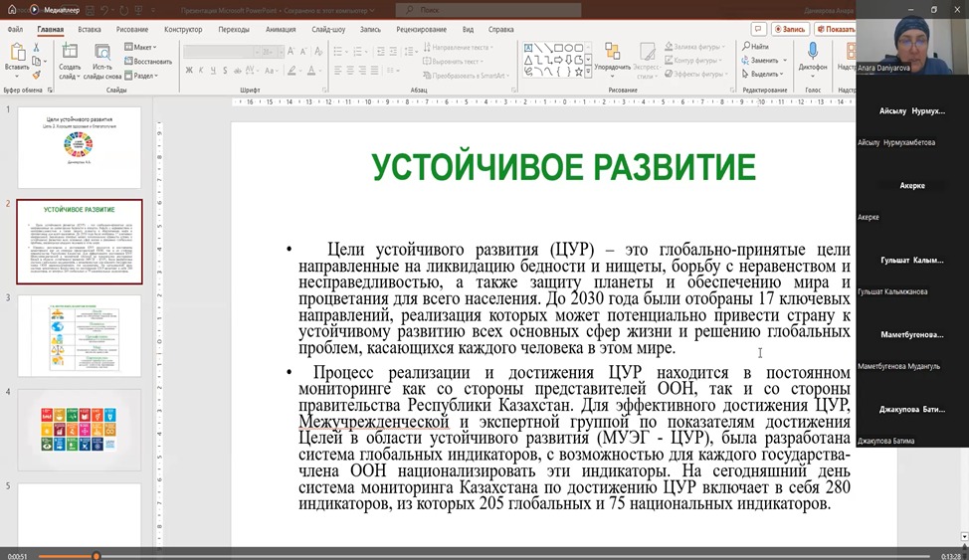Switch to the Вставка tab
Image resolution: width=969 pixels, height=560 pixels.
pos(89,29)
